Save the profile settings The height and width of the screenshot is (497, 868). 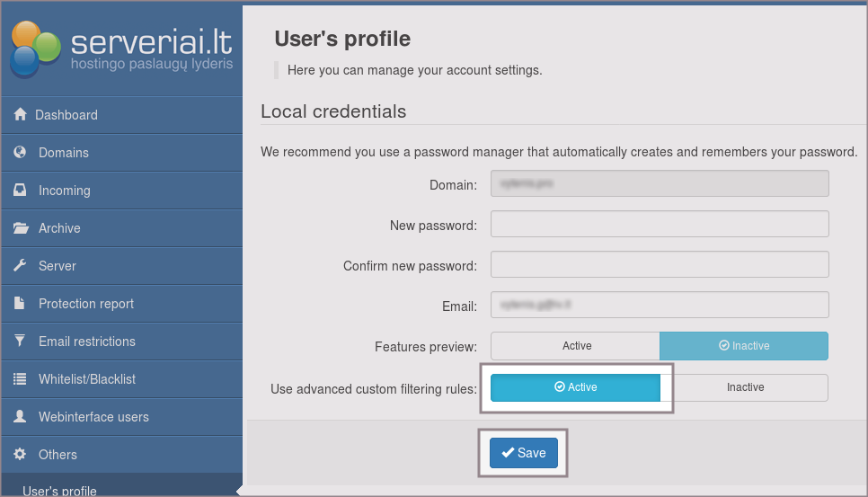coord(523,453)
